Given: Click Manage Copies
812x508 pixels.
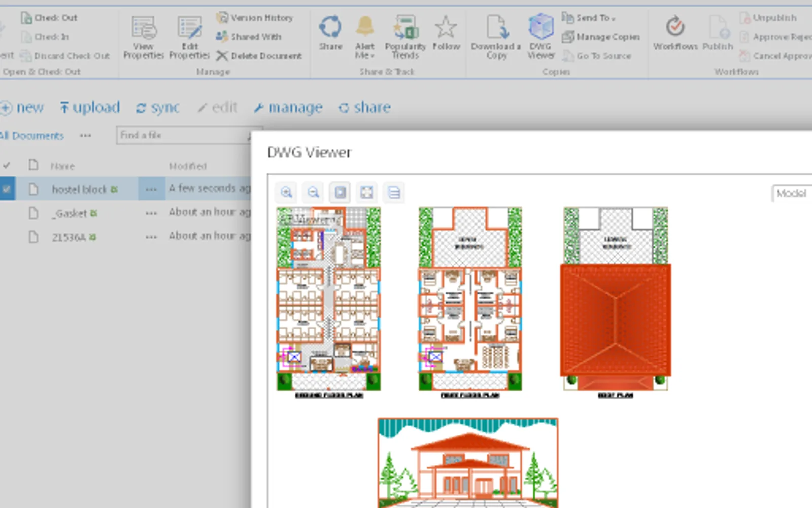Looking at the screenshot, I should point(601,37).
